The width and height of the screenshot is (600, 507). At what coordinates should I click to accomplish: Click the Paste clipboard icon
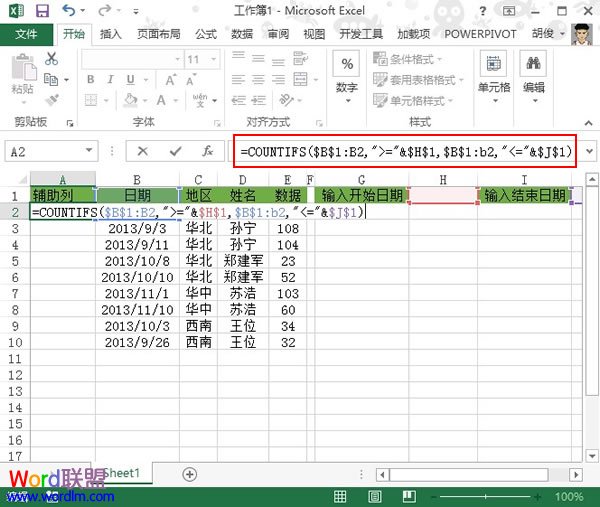(23, 69)
